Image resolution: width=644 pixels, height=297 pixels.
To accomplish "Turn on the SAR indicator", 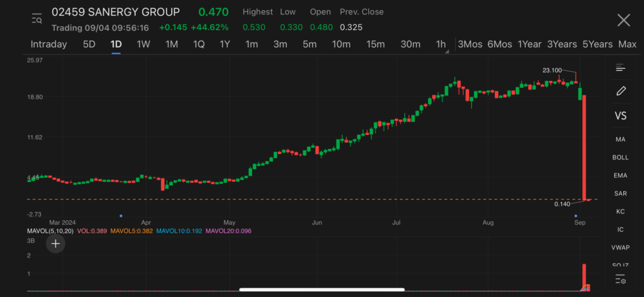I will click(x=621, y=193).
